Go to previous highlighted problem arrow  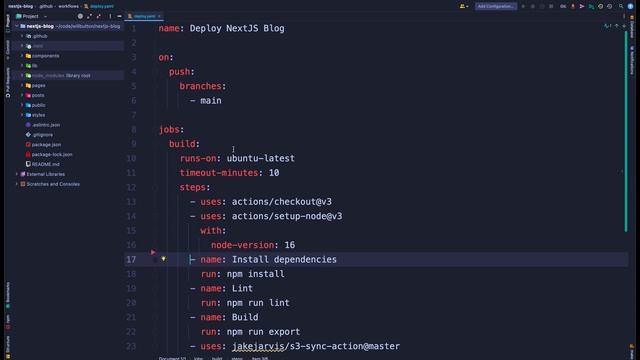tap(617, 26)
